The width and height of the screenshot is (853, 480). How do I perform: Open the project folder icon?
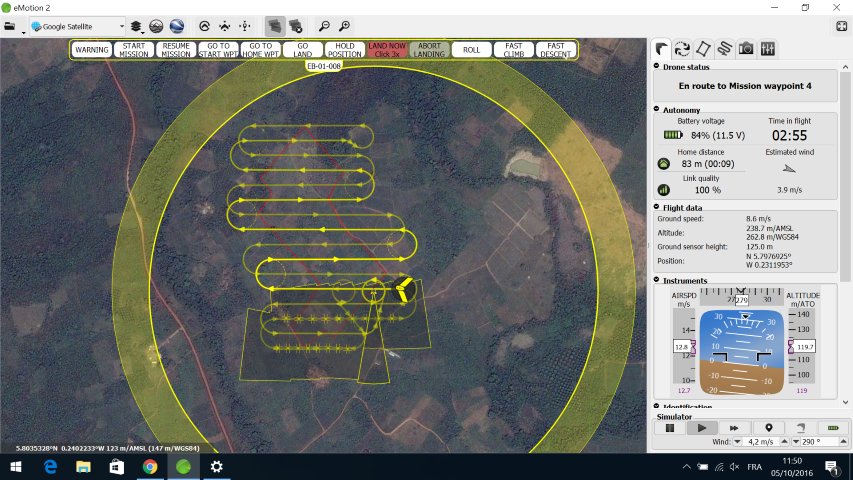10,26
